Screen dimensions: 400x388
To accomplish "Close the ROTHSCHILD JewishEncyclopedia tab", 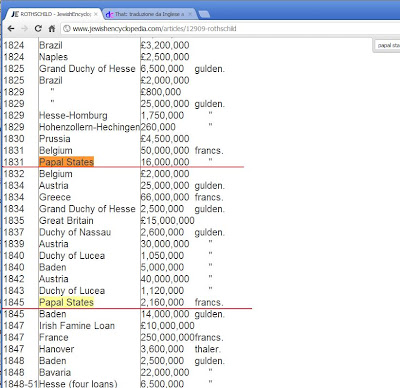I will (96, 14).
